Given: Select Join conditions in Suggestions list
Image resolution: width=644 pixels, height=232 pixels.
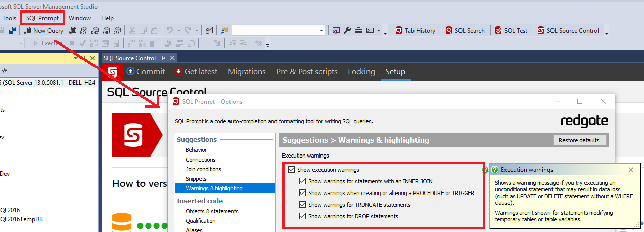Looking at the screenshot, I should (203, 169).
